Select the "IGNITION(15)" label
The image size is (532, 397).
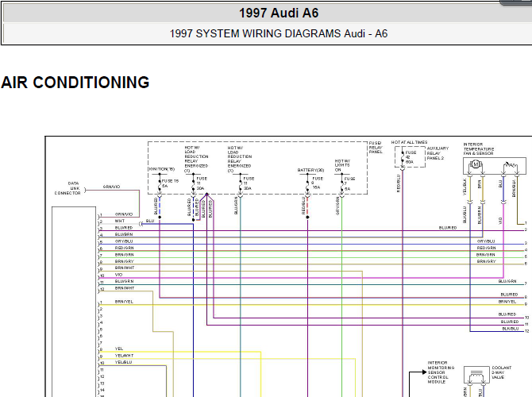click(161, 169)
